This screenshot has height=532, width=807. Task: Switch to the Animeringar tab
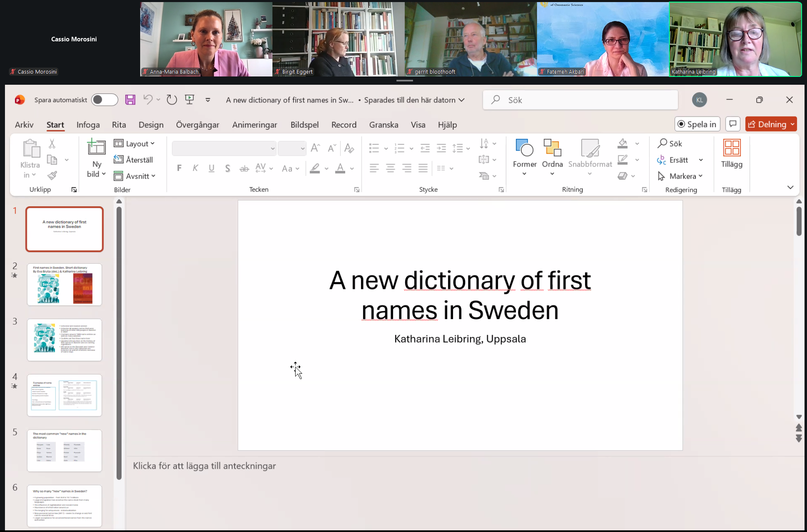click(x=255, y=124)
